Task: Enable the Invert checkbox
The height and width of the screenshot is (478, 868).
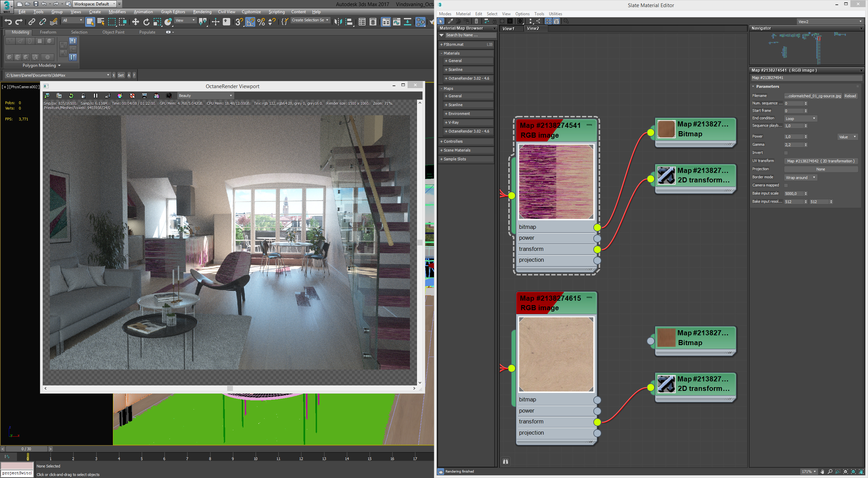Action: pyautogui.click(x=786, y=153)
